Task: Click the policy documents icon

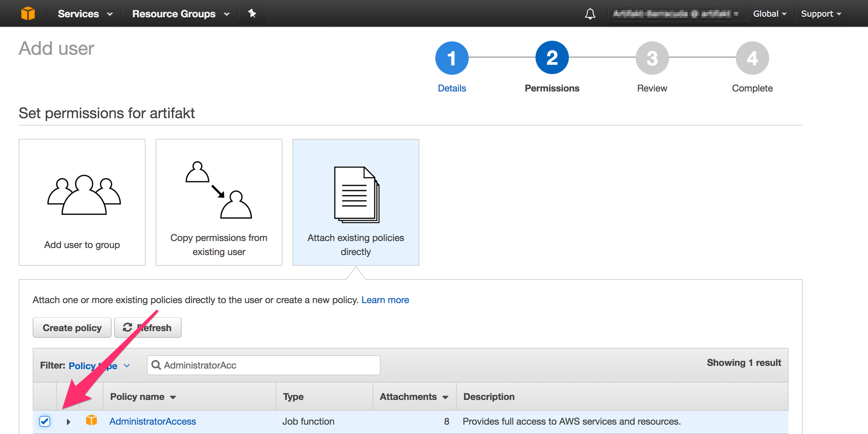Action: tap(357, 195)
